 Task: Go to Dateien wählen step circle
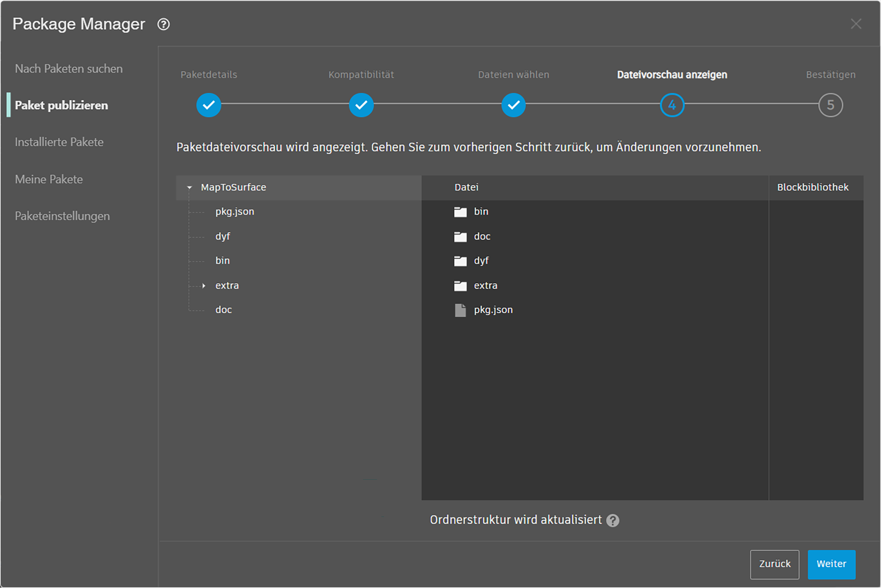513,105
